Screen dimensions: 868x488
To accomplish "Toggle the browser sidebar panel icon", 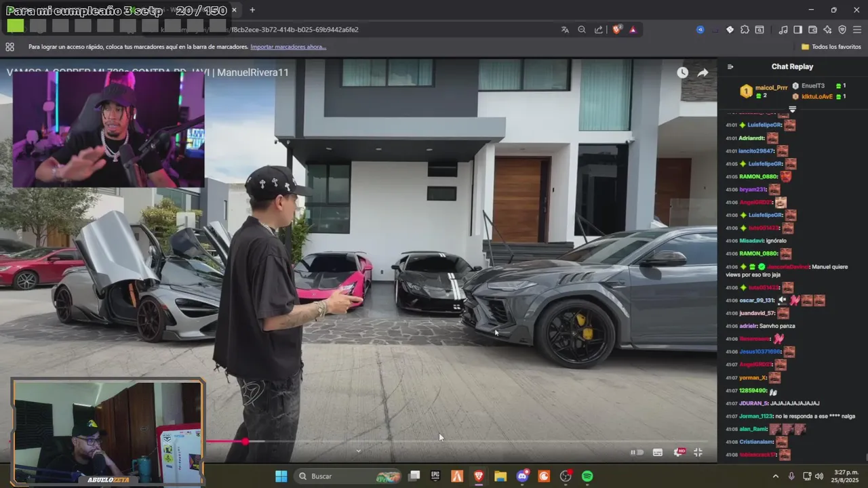I will tap(798, 30).
